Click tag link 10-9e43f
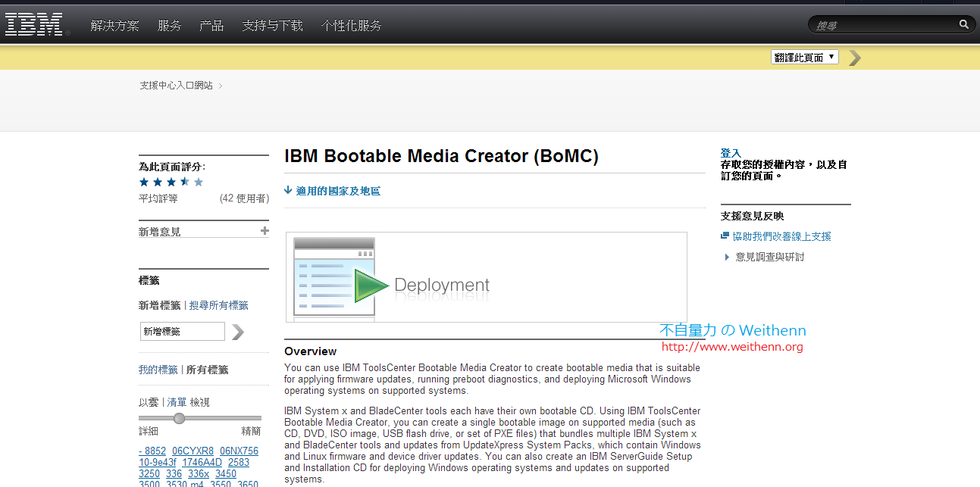This screenshot has width=980, height=487. point(158,462)
